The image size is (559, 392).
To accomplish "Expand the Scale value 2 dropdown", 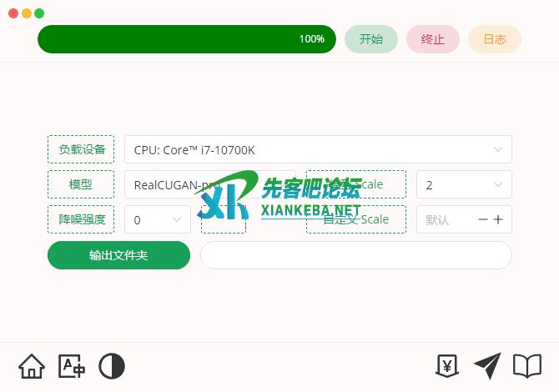I will pos(464,184).
